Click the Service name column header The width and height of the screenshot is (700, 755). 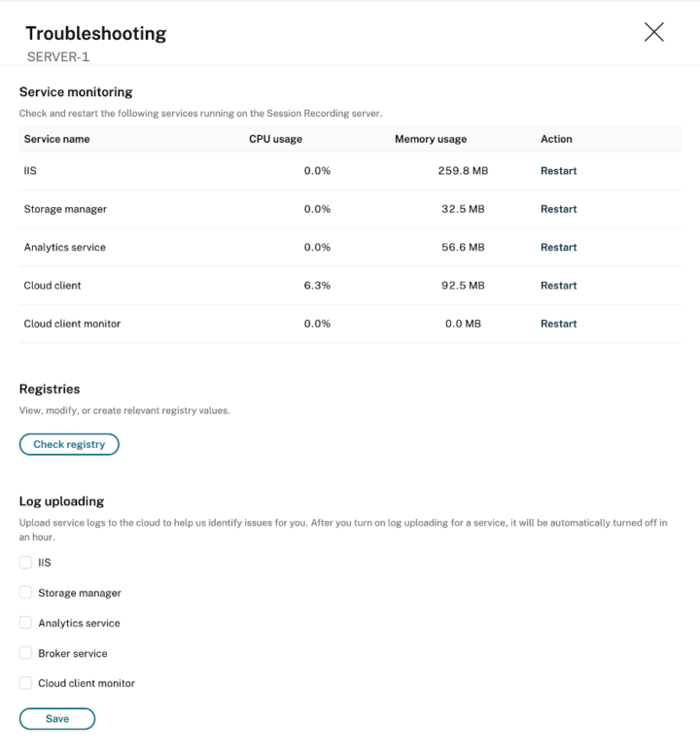point(56,139)
